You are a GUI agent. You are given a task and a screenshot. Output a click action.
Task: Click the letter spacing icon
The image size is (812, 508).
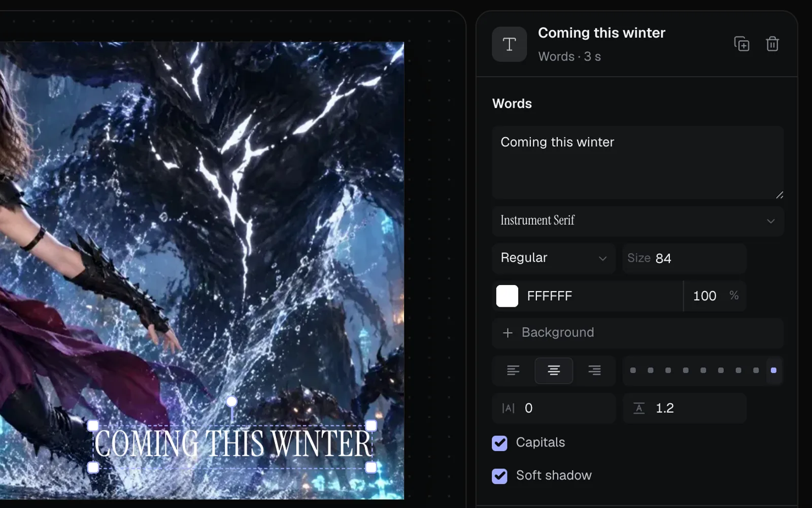coord(508,408)
